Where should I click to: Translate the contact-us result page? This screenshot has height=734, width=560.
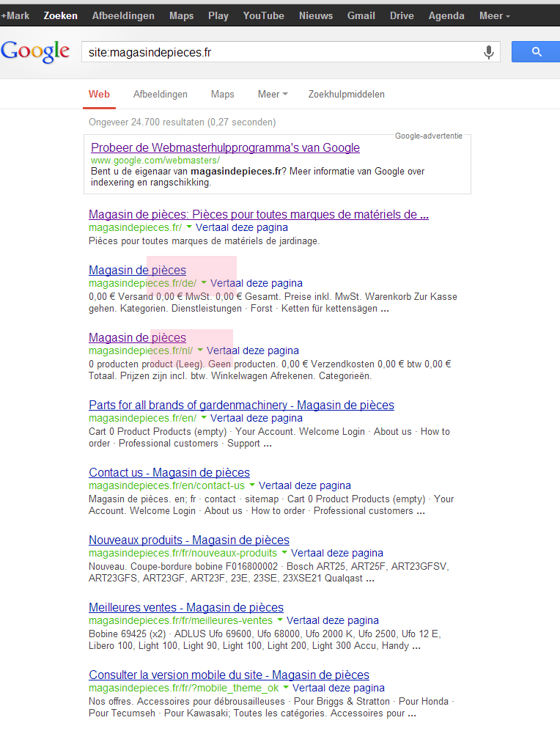(x=305, y=485)
